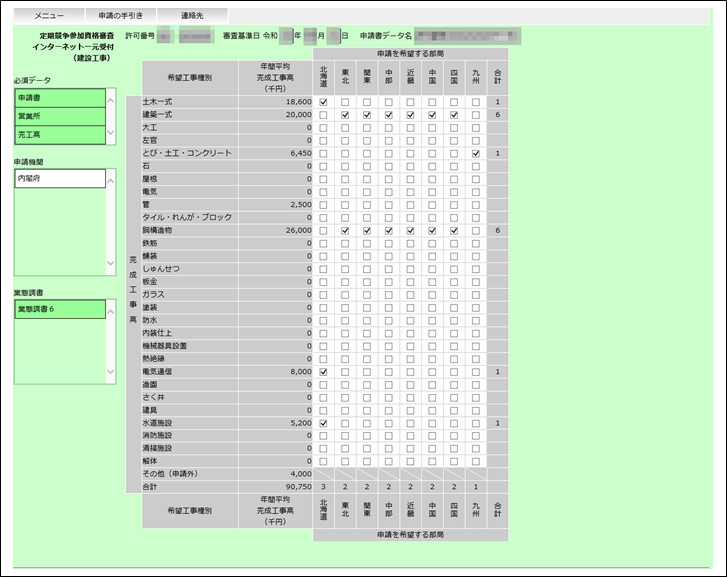
Task: Check 北海道 for 大工
Action: pyautogui.click(x=323, y=128)
